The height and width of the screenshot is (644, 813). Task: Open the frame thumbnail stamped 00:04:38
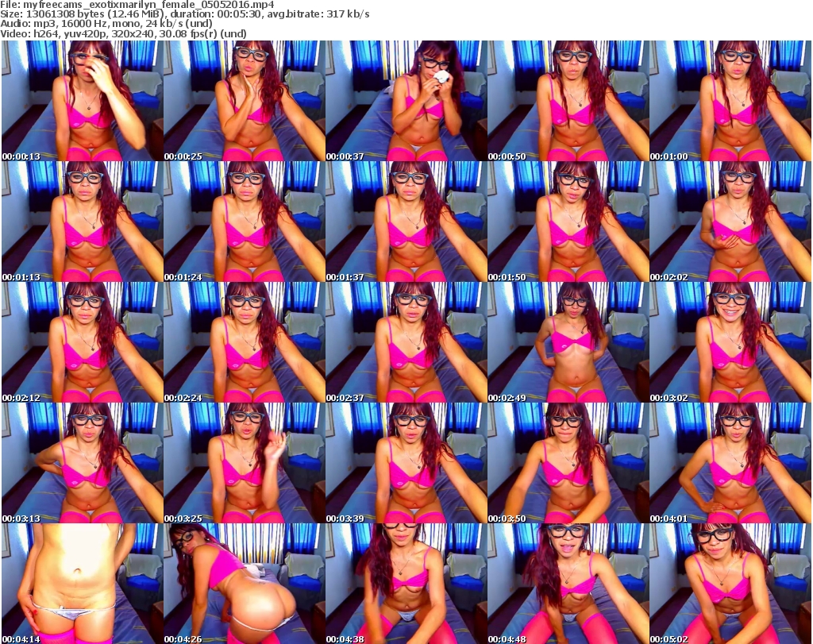click(406, 584)
